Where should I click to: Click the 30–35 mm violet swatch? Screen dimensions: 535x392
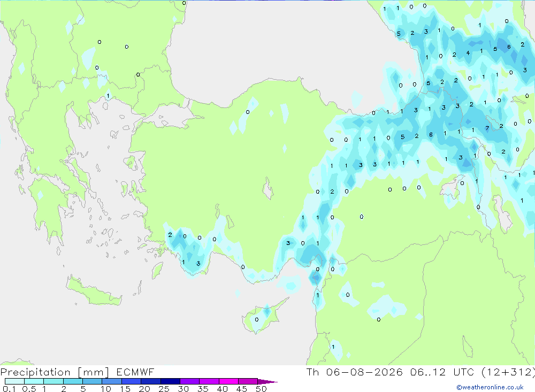point(189,381)
